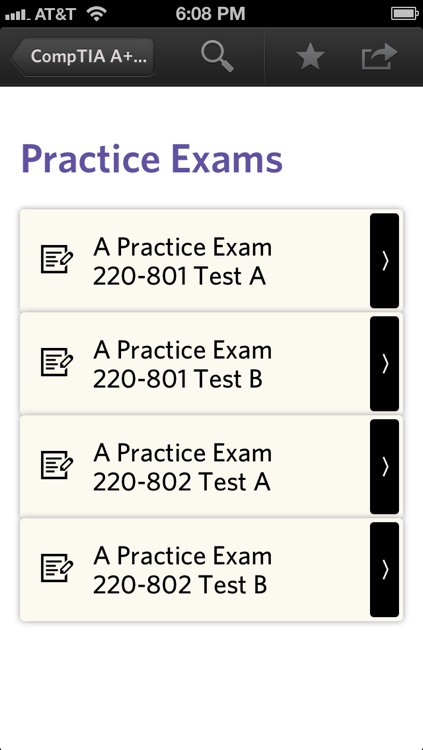Open chevron for 220-802 Test B

click(x=384, y=569)
